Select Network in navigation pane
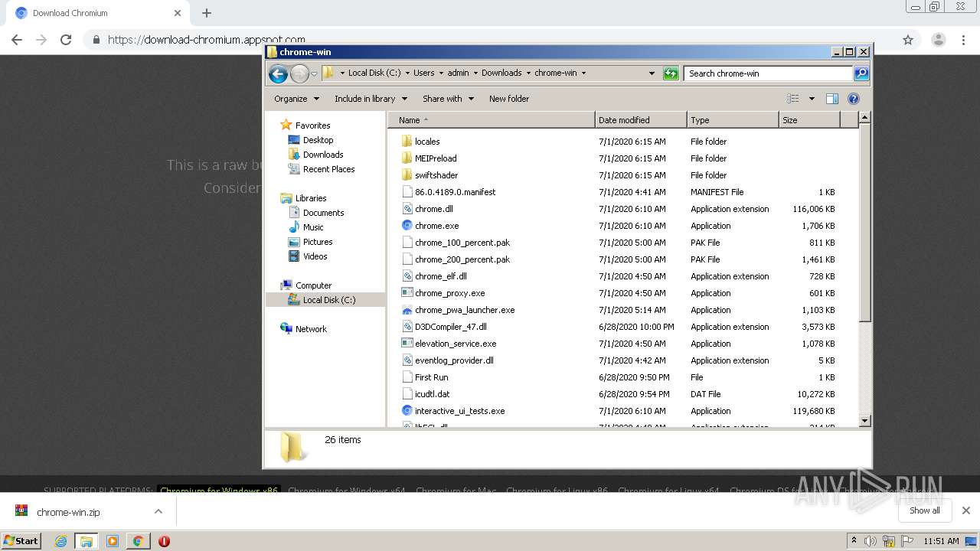This screenshot has width=980, height=551. point(311,329)
